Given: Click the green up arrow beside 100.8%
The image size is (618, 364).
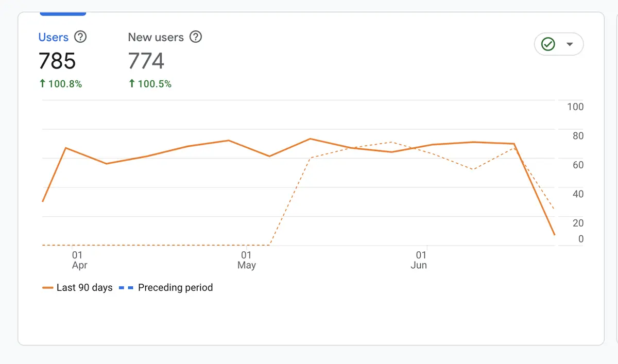Looking at the screenshot, I should click(x=42, y=83).
